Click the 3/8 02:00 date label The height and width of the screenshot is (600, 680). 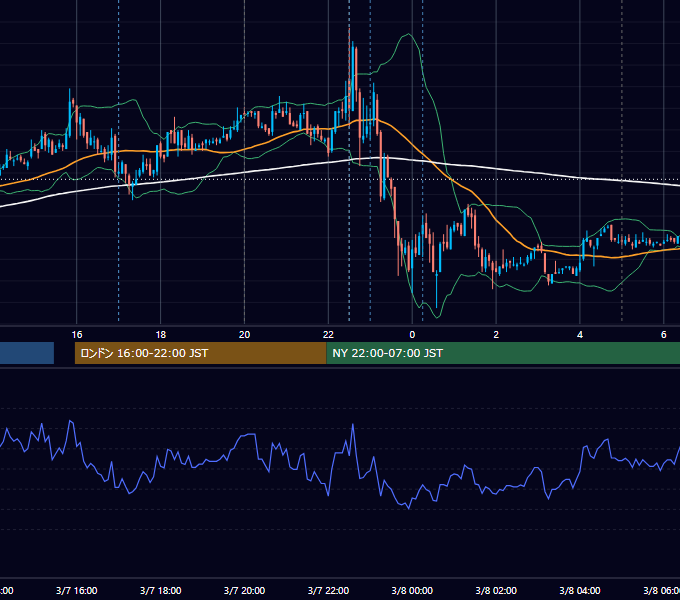[496, 590]
